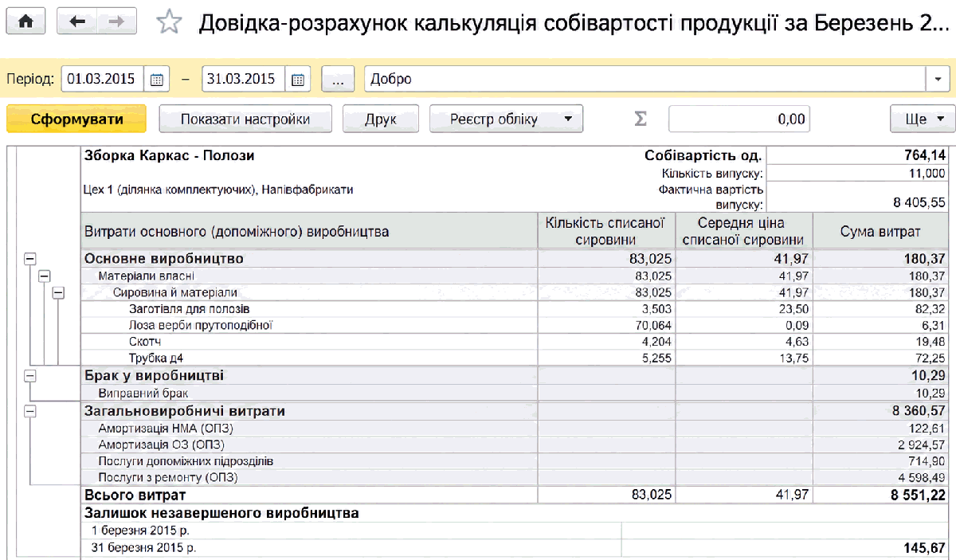Select the Послуги з ремонту (ОПЗ) row
The height and width of the screenshot is (560, 956).
pos(515,478)
